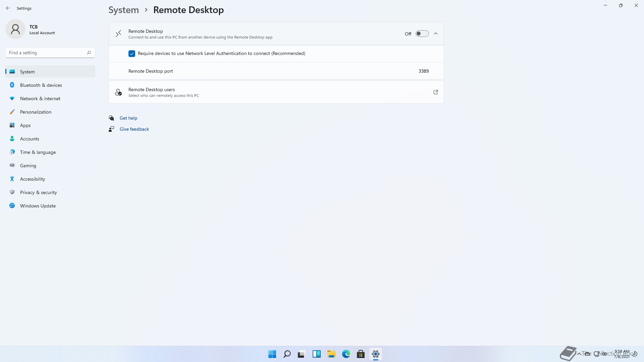Open Time & language settings
This screenshot has height=362, width=644.
coord(50,152)
